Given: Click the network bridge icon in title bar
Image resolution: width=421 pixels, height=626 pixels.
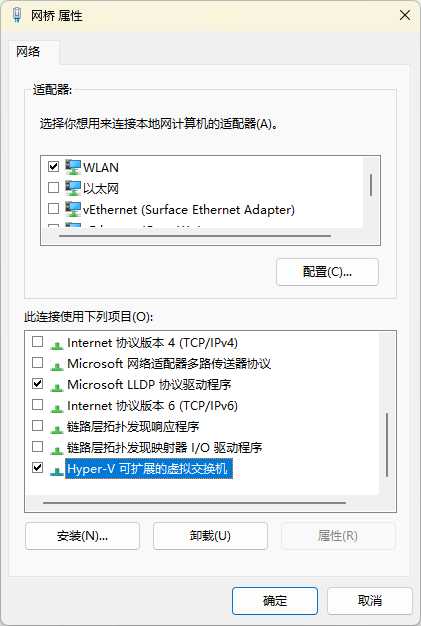Looking at the screenshot, I should [x=17, y=15].
